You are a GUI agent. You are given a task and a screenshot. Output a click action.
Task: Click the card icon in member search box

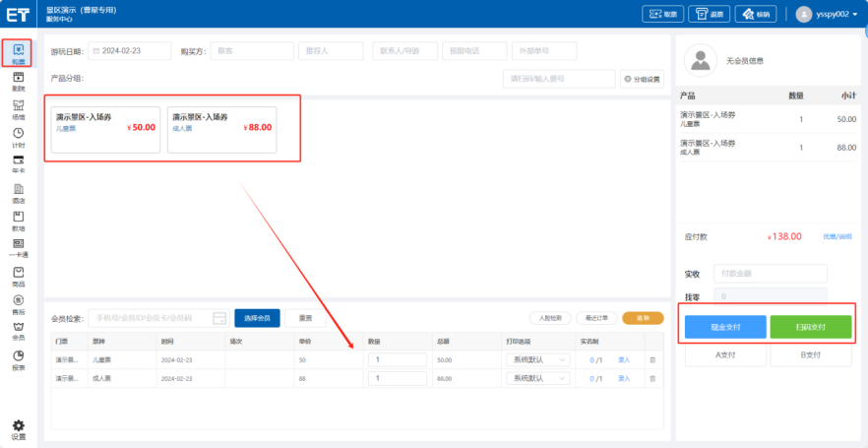pyautogui.click(x=218, y=318)
